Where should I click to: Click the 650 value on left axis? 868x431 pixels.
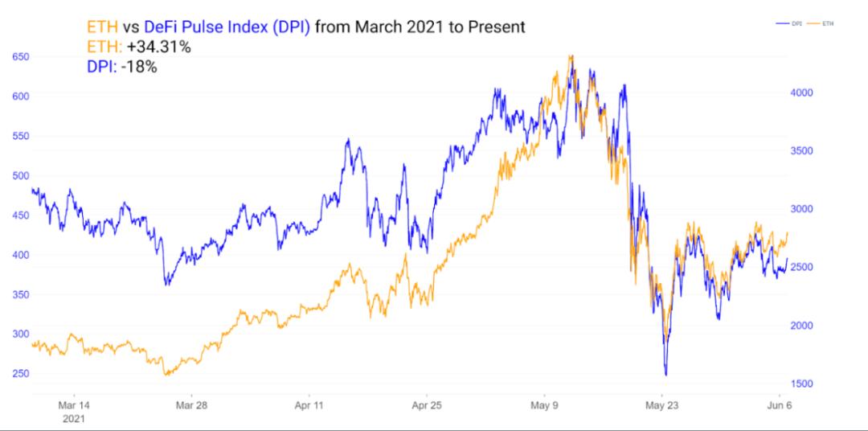(20, 57)
